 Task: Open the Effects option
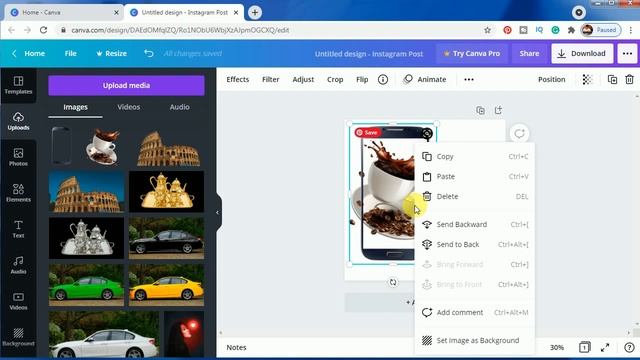coord(238,80)
